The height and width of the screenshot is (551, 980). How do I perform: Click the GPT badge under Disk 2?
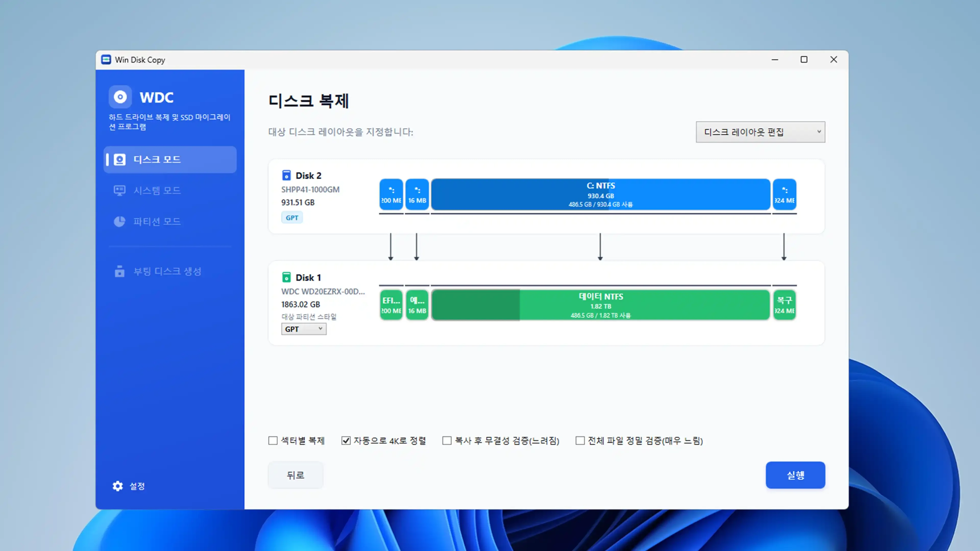click(292, 218)
